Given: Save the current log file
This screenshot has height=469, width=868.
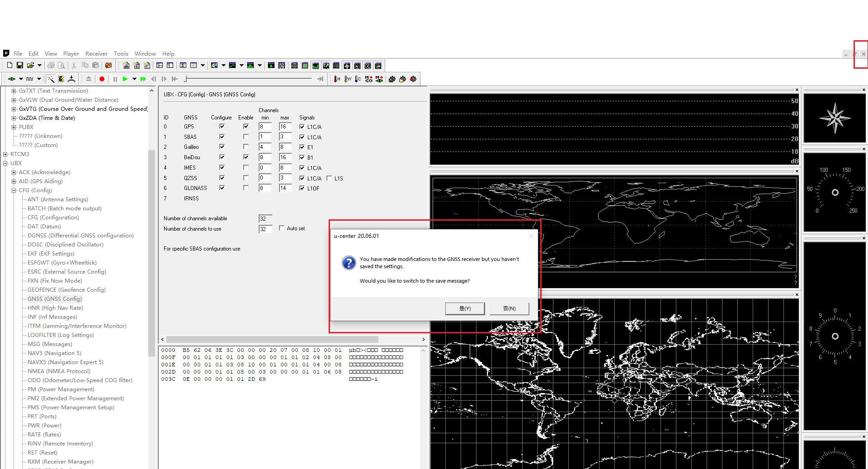Looking at the screenshot, I should 19,66.
